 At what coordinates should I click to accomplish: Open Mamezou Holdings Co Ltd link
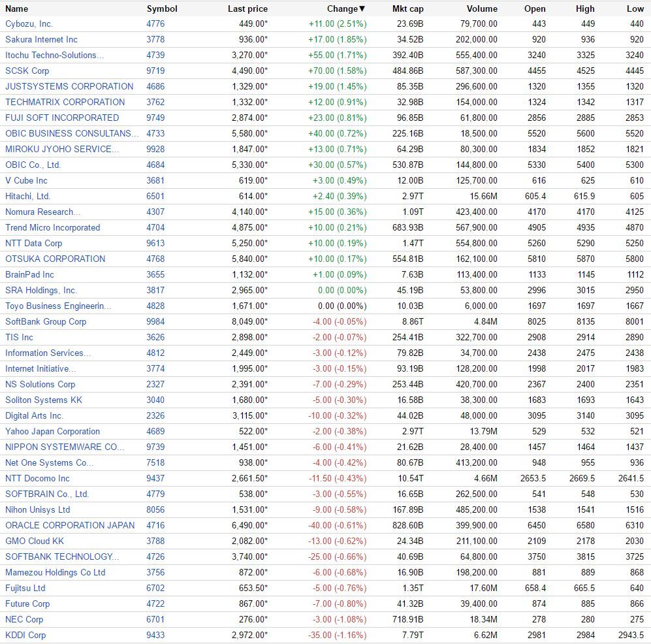(x=56, y=573)
